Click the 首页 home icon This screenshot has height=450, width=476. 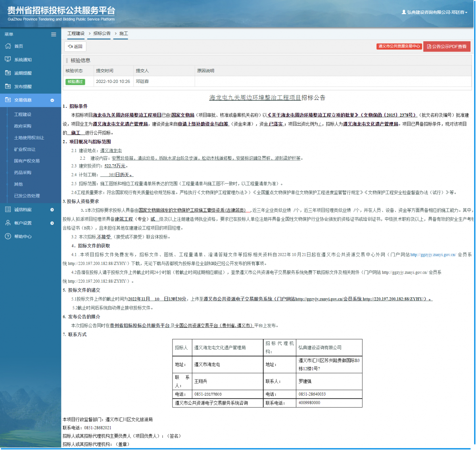coord(8,46)
